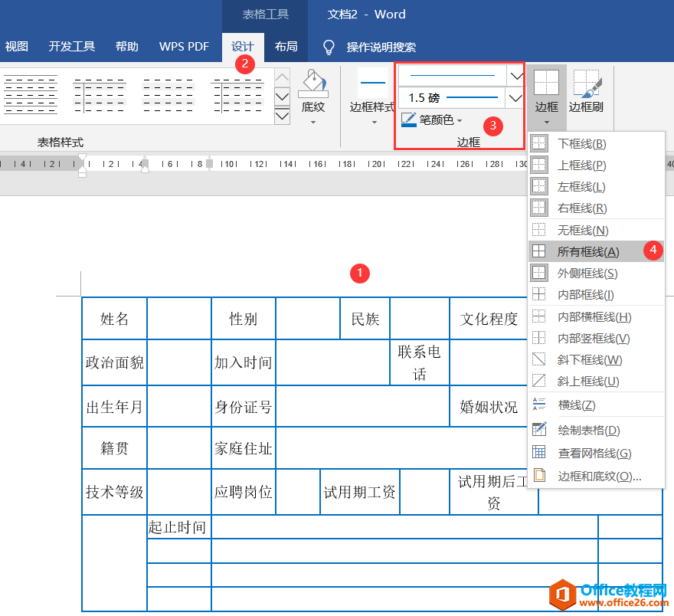Click View Gridlines 查看网格线(G) icon

click(x=538, y=453)
